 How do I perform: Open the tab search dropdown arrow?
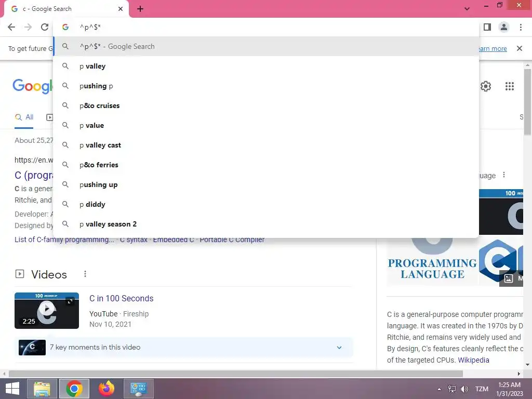click(467, 9)
